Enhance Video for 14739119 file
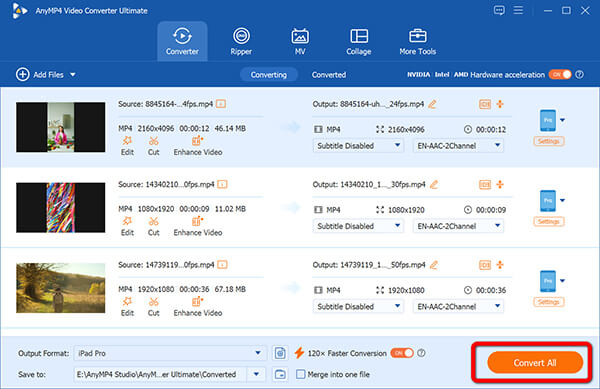Viewport: 600px width, 389px height. (198, 307)
